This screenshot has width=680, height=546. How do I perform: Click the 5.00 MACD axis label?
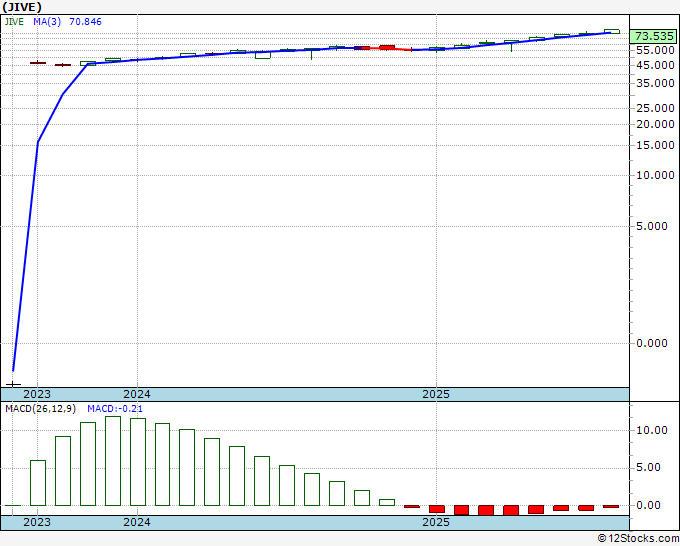(648, 468)
